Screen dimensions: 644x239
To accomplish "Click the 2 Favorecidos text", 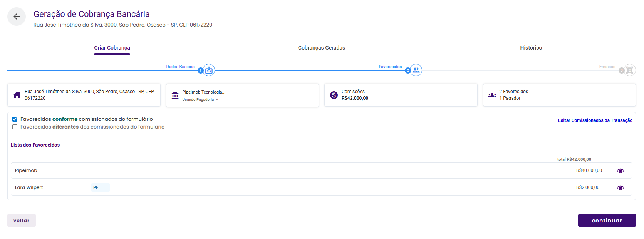I will 513,92.
